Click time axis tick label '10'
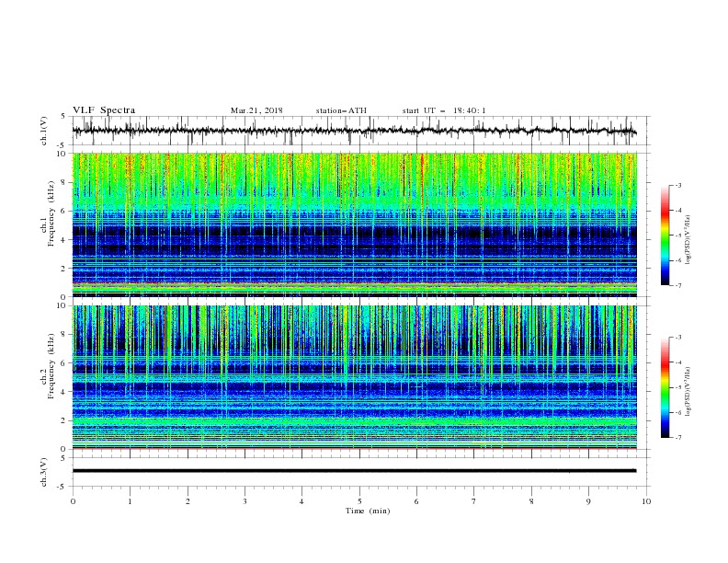 646,501
